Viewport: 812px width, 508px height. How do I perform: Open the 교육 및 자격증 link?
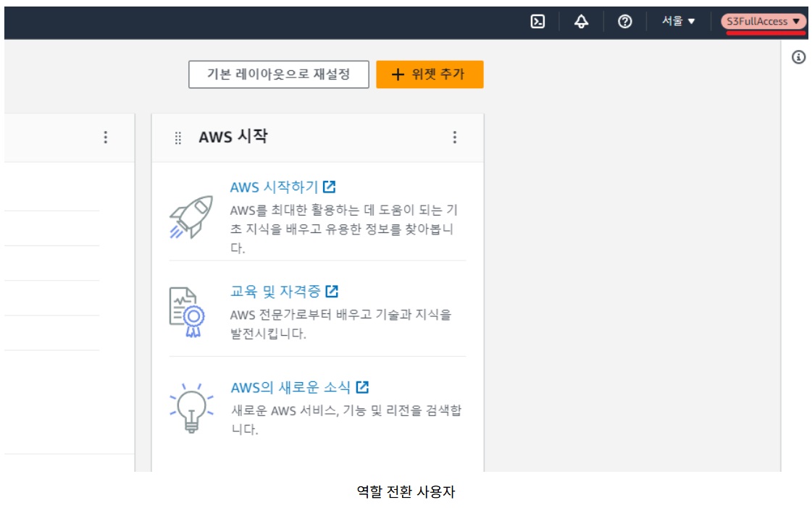click(275, 291)
